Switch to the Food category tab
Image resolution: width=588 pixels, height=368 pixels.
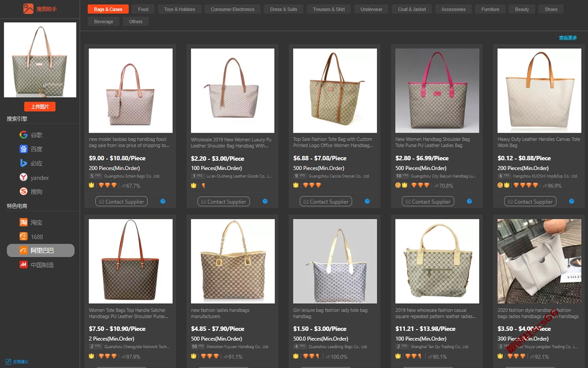[x=143, y=9]
